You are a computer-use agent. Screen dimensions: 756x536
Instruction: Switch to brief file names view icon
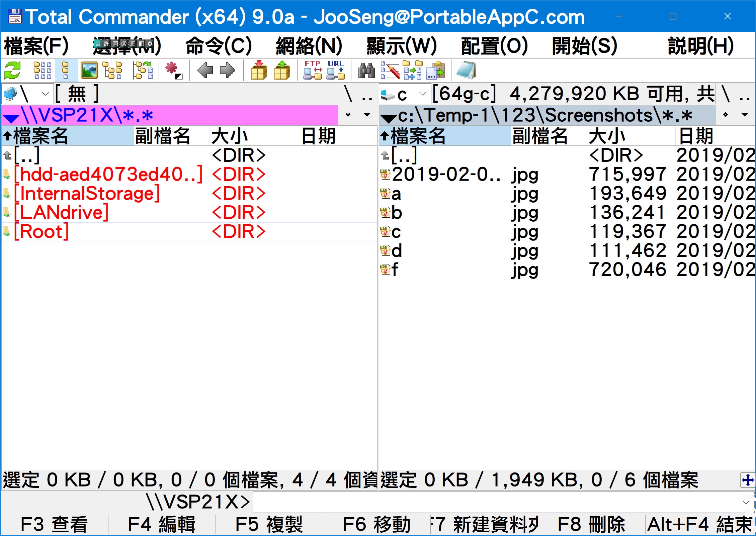43,70
